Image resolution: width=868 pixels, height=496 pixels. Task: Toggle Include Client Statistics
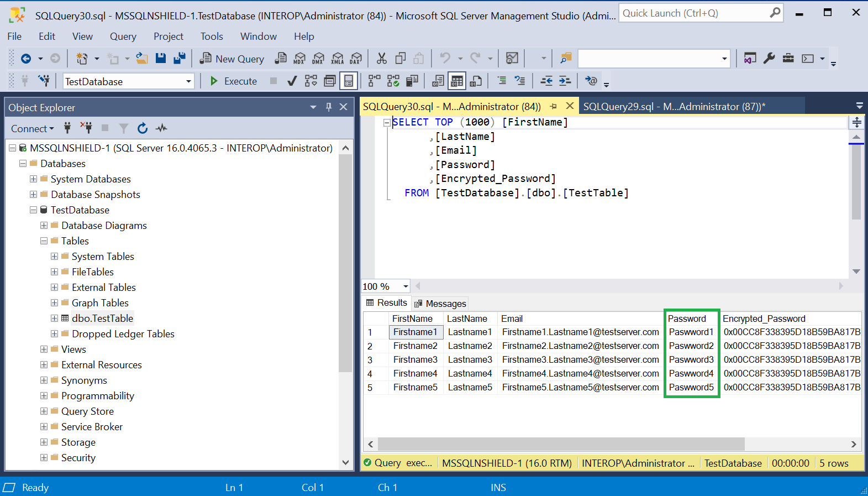(x=412, y=81)
